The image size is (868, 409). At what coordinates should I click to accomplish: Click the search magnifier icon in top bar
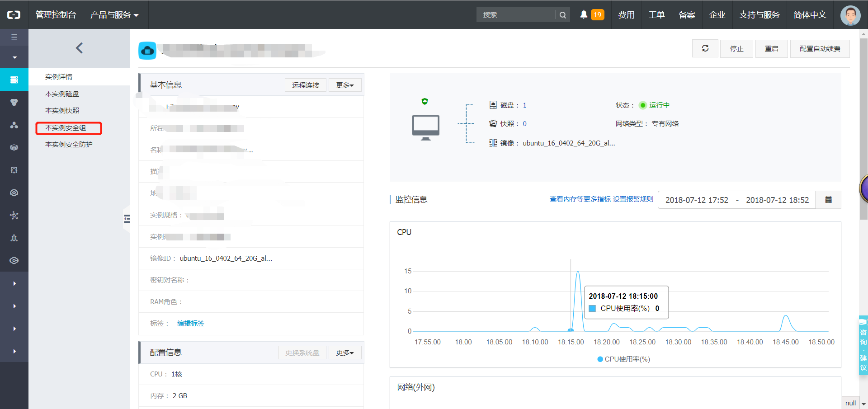(562, 14)
